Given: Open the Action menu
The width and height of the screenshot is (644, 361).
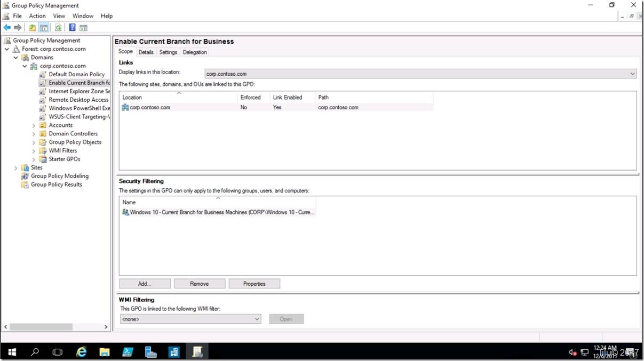Looking at the screenshot, I should (37, 16).
